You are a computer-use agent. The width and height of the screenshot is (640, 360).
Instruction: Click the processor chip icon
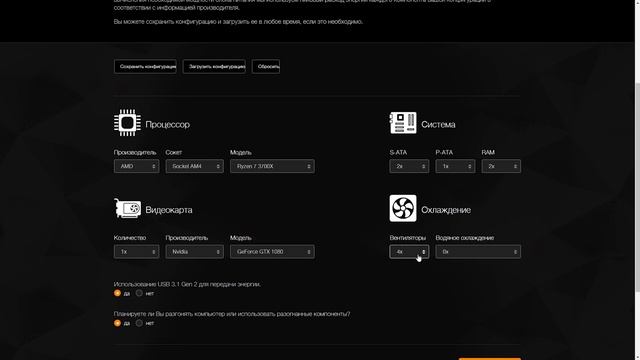pyautogui.click(x=127, y=122)
